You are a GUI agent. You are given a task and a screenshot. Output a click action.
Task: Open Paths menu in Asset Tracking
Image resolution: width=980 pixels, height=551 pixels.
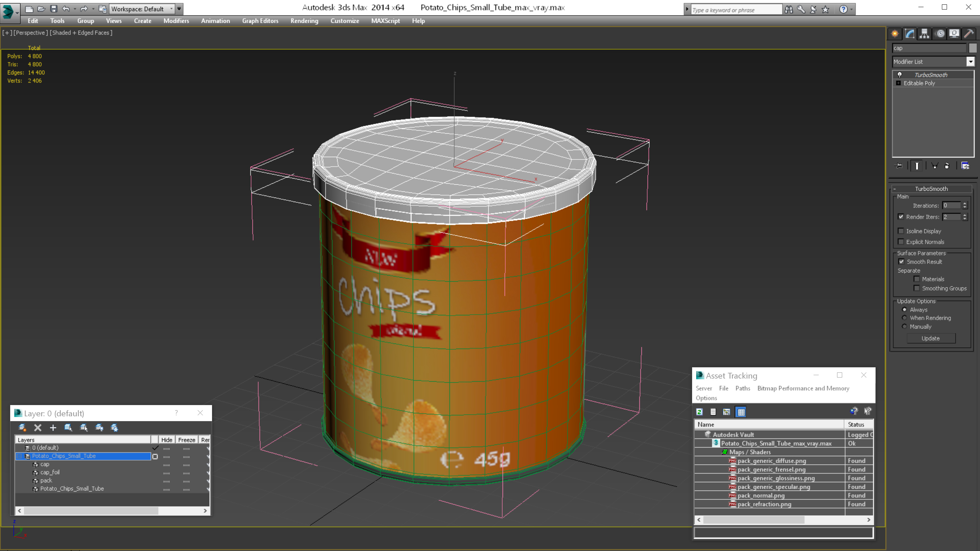tap(742, 388)
